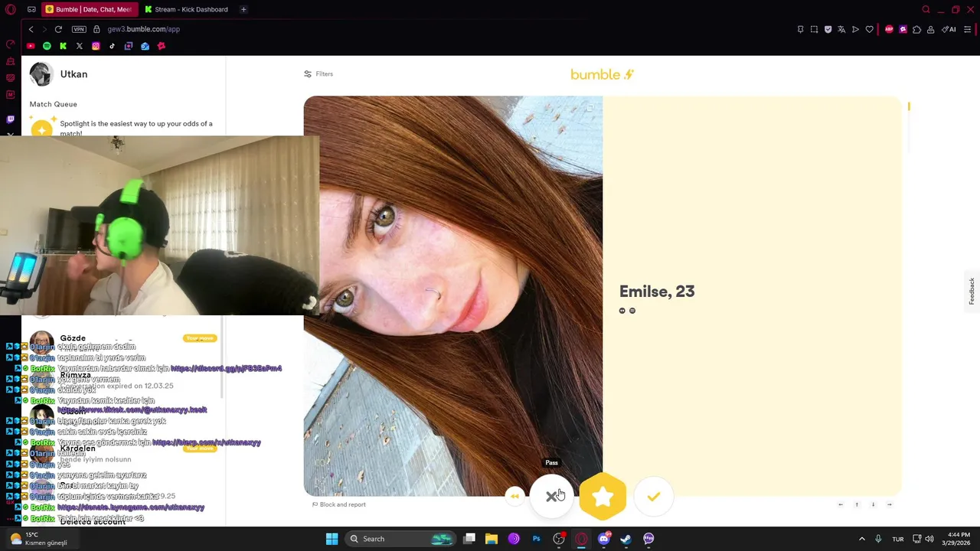980x551 pixels.
Task: Open the ABP Adblock Plus extension
Action: click(x=889, y=29)
